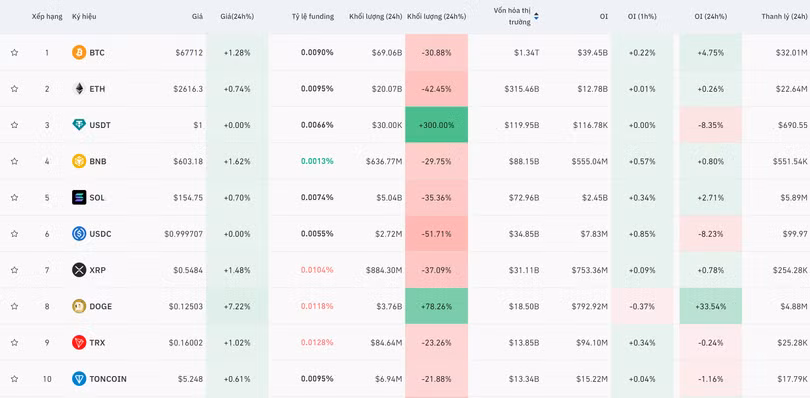The width and height of the screenshot is (810, 398).
Task: Sort by Xếp hạng column header
Action: [47, 17]
